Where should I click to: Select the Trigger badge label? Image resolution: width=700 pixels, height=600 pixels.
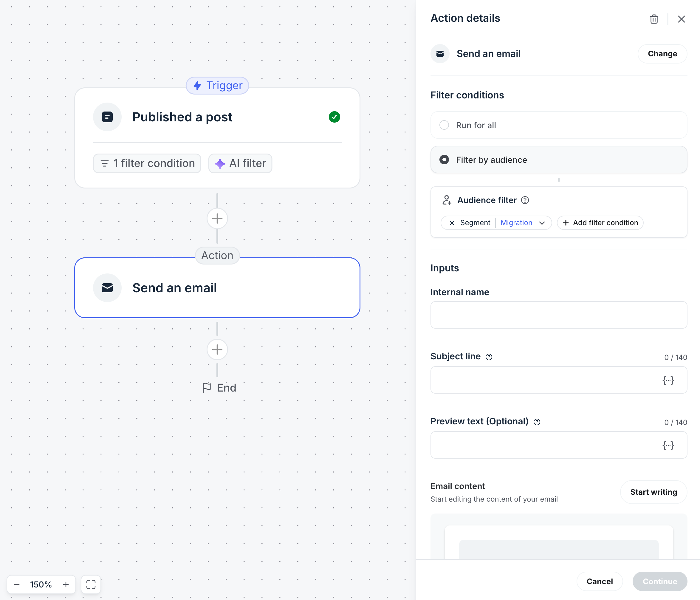tap(217, 85)
